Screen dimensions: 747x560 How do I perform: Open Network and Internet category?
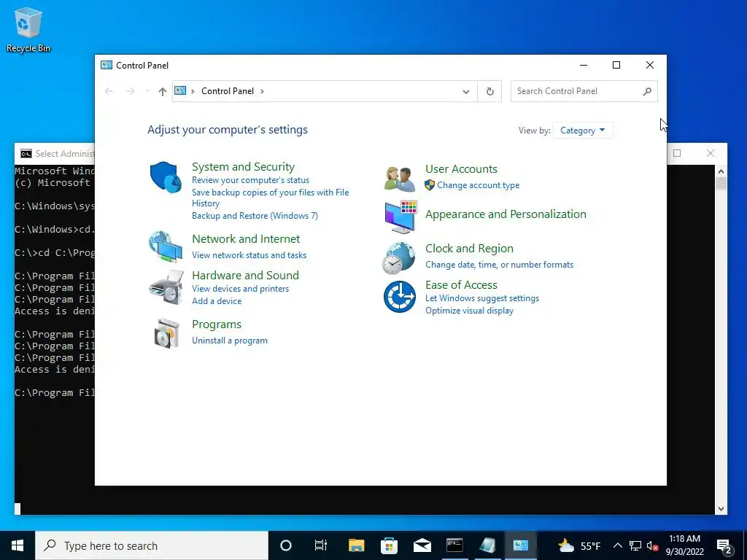pos(246,239)
